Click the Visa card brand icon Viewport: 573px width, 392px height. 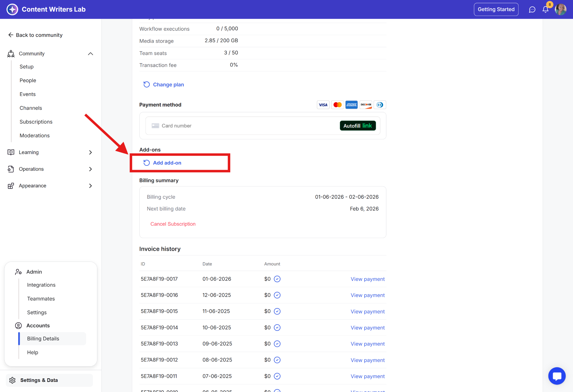pyautogui.click(x=323, y=105)
